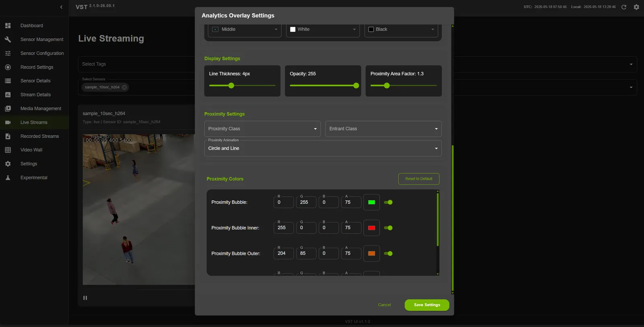Click Save Settings button
The width and height of the screenshot is (644, 327).
pos(427,305)
